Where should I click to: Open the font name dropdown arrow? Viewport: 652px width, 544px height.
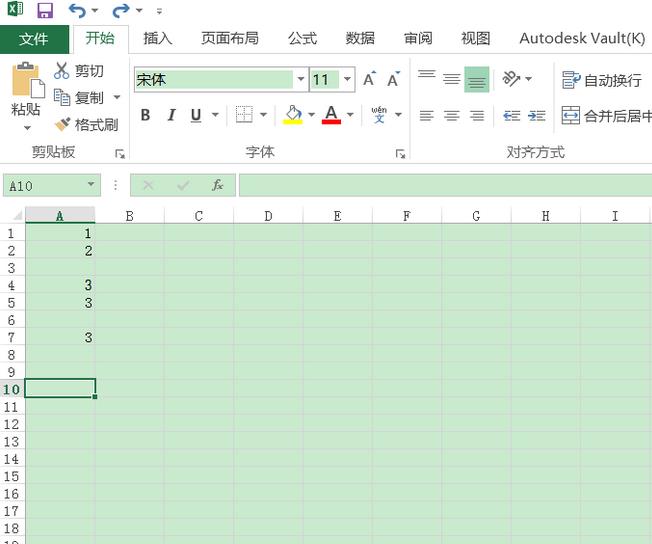tap(301, 79)
